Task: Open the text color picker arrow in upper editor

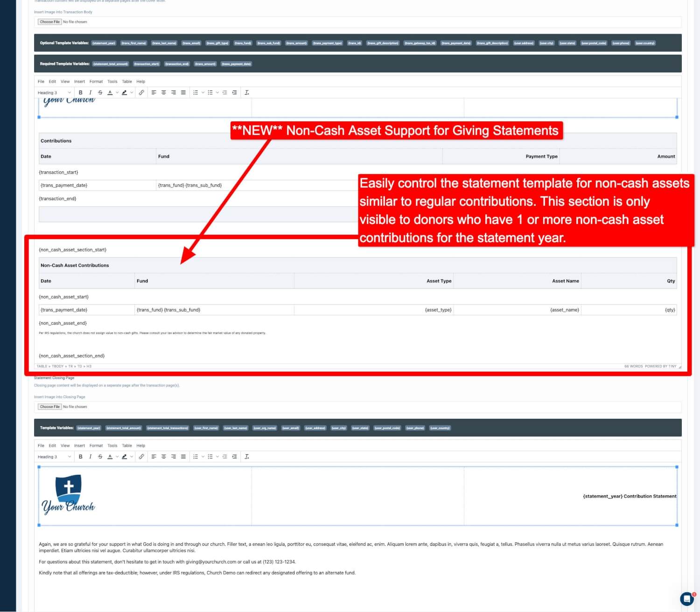Action: 117,92
